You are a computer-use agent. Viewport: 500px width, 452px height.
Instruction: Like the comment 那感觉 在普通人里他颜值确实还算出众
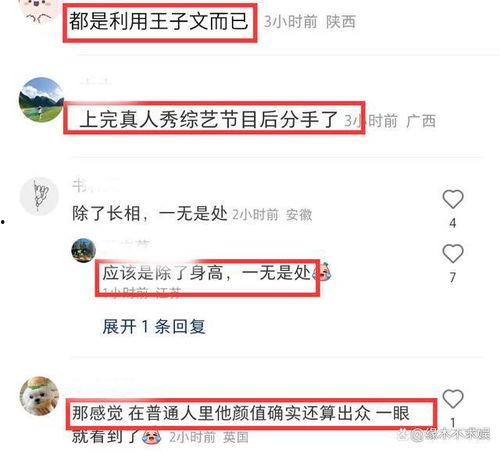click(x=453, y=398)
